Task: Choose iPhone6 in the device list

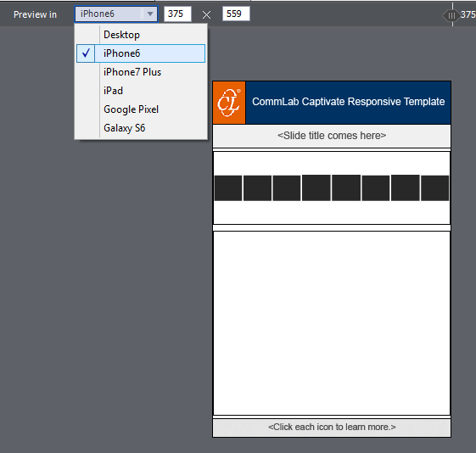Action: click(x=141, y=53)
